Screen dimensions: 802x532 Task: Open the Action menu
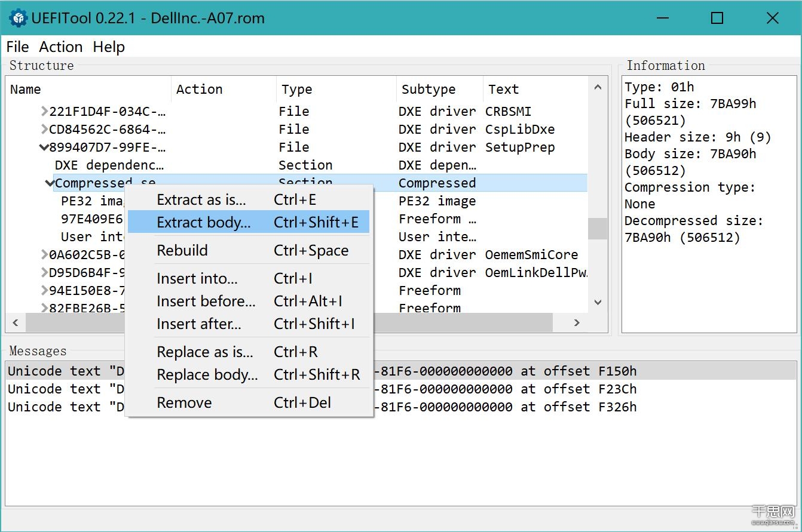pos(60,47)
